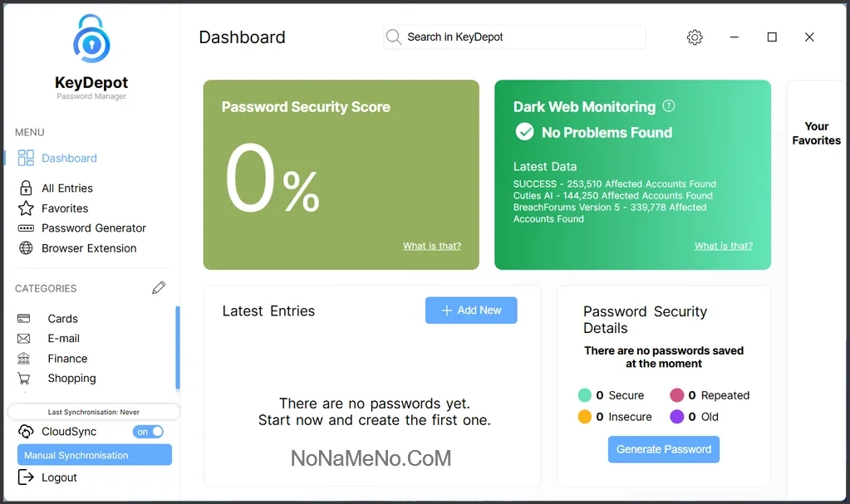This screenshot has height=504, width=850.
Task: Click the Logout arrow icon
Action: pos(26,477)
